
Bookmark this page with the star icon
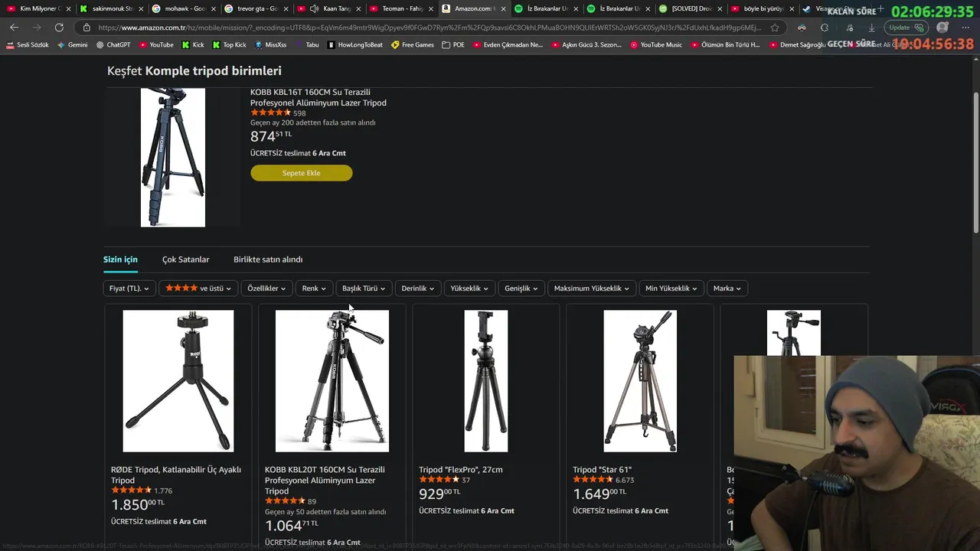coord(775,28)
